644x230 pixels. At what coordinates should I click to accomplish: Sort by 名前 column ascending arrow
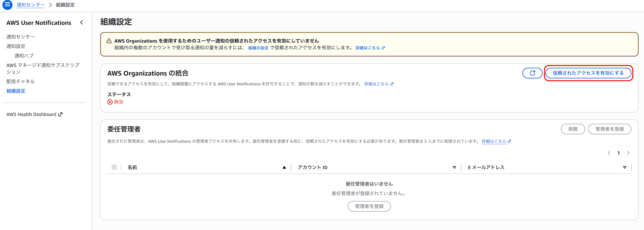(284, 167)
